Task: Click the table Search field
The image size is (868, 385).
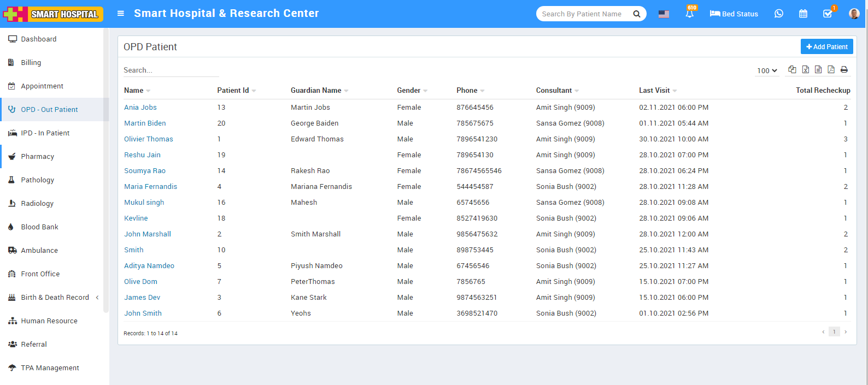Action: click(x=171, y=70)
